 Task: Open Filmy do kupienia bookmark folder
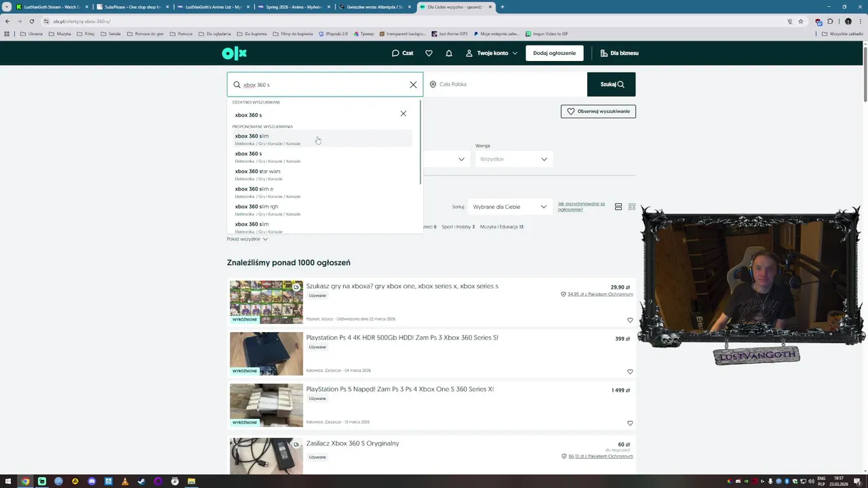(292, 33)
